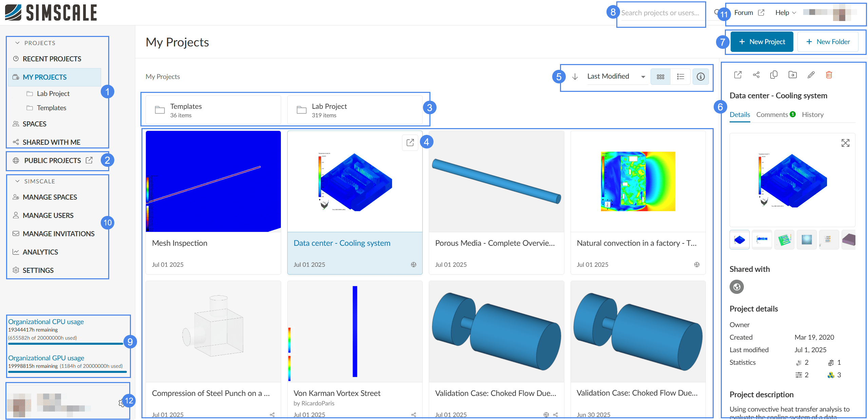Click the Search projects or users field
Image resolution: width=868 pixels, height=420 pixels.
coord(660,13)
